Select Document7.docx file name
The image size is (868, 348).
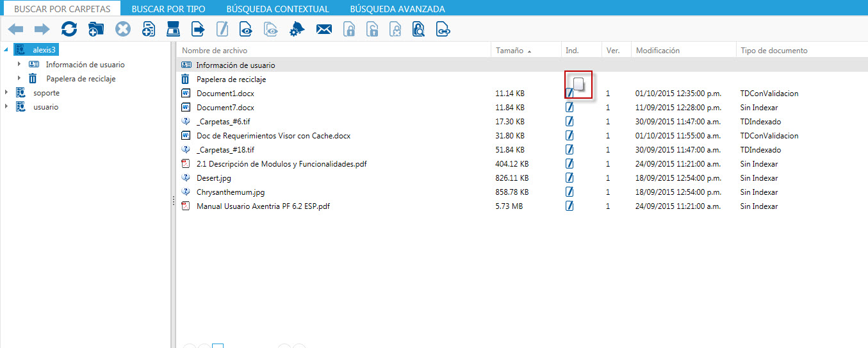coord(225,108)
